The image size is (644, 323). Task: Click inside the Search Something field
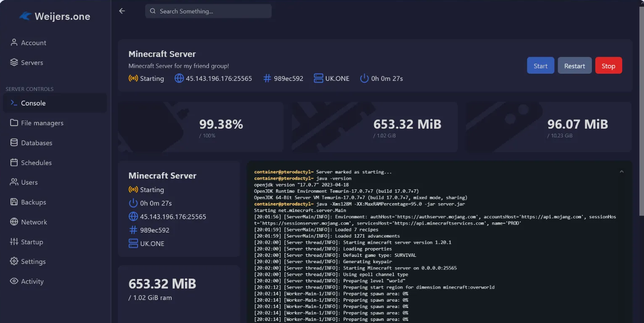click(x=208, y=11)
